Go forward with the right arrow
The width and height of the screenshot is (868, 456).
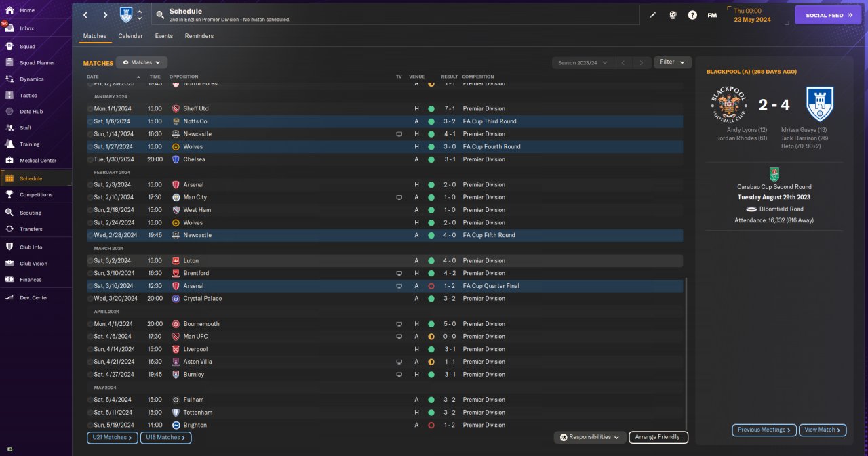point(105,15)
